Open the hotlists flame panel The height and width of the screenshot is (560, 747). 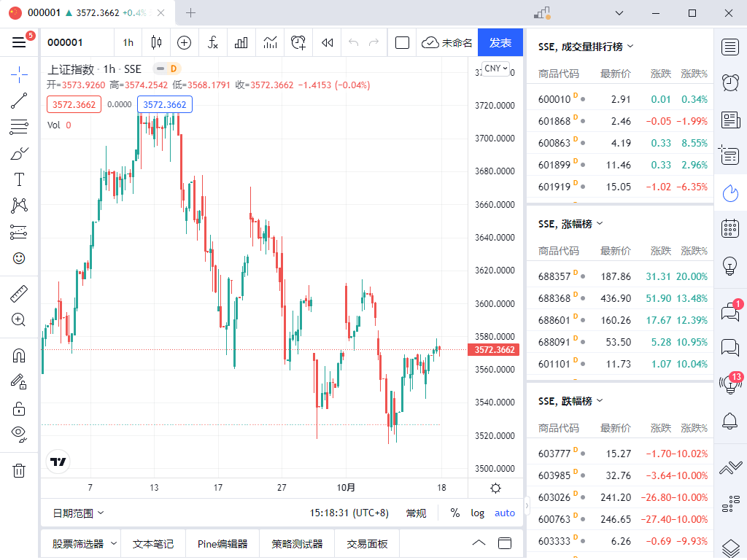coord(729,193)
